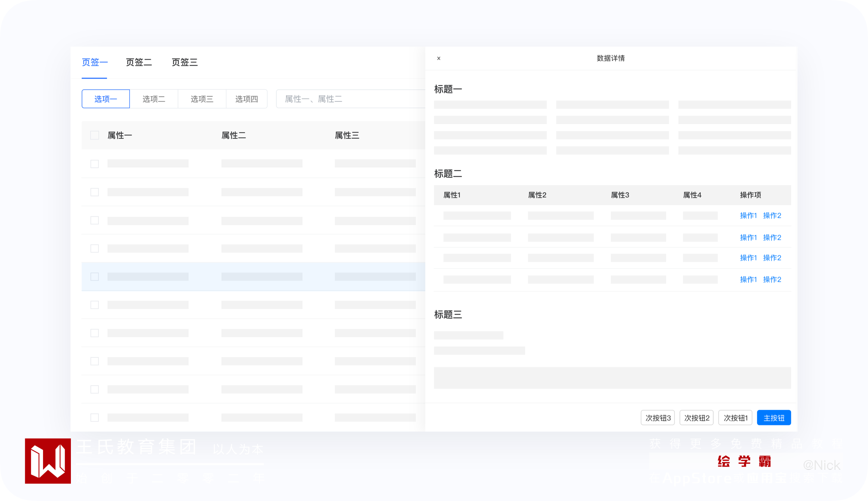Switch to the 页签三 tab
The width and height of the screenshot is (868, 501).
coord(184,62)
